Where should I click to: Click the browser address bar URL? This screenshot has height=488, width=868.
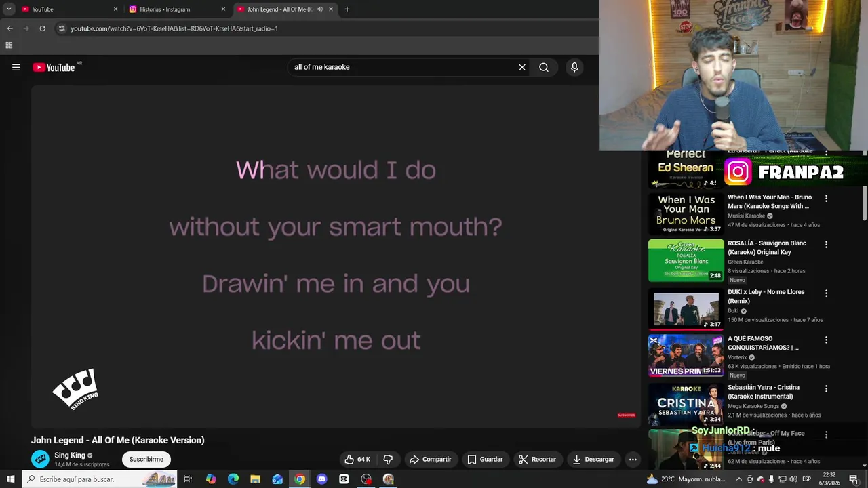(x=174, y=28)
